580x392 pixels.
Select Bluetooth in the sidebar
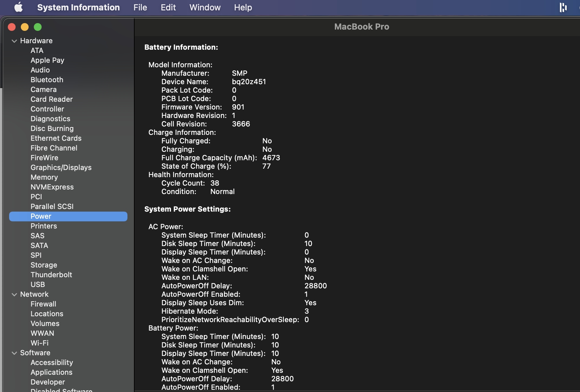click(47, 80)
